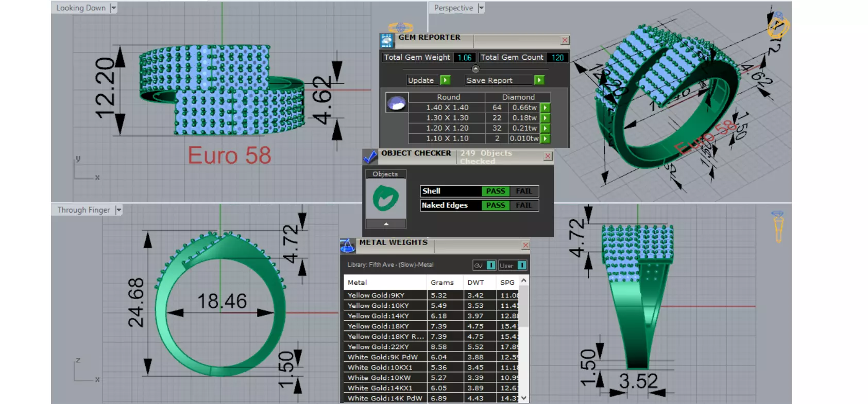Screen dimensions: 868x404
Task: Click green arrow for 1.20 X 1.20 row
Action: [545, 128]
